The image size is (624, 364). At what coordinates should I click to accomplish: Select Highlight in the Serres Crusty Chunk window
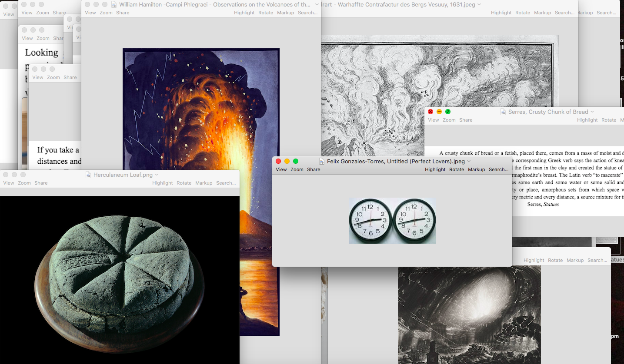[587, 120]
